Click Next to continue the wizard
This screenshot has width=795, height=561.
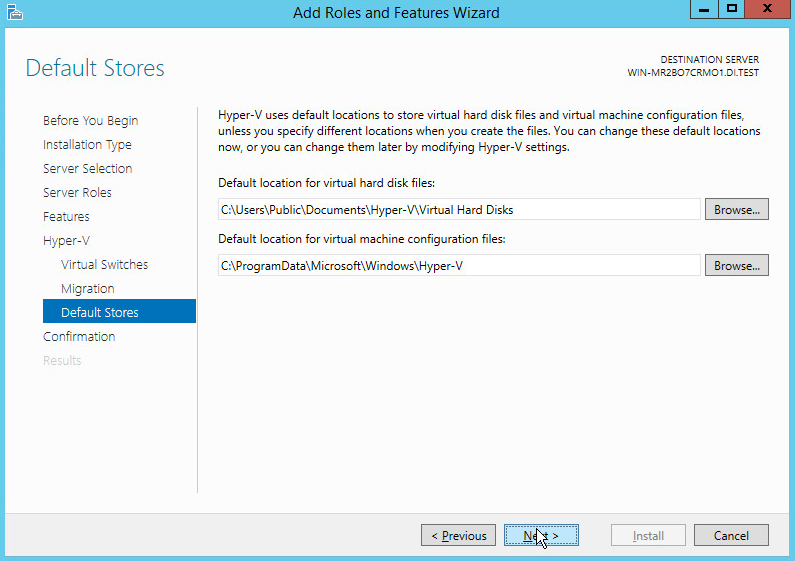[541, 536]
